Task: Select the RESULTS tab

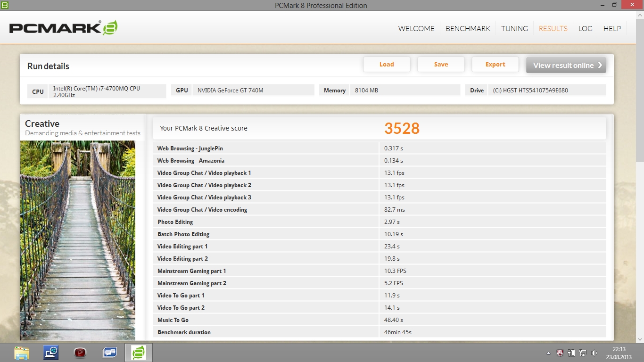Action: [x=553, y=28]
